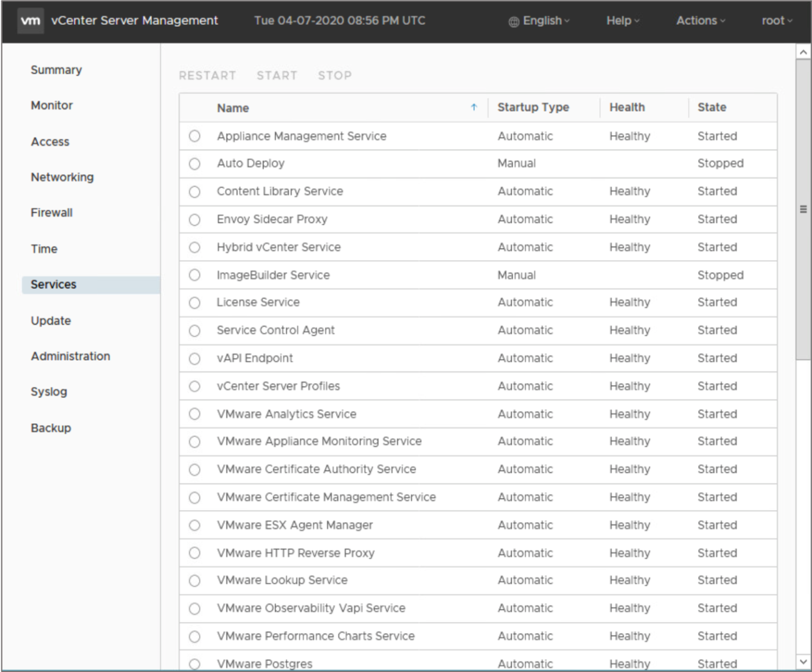Image resolution: width=812 pixels, height=672 pixels.
Task: Open the Update section
Action: click(51, 321)
